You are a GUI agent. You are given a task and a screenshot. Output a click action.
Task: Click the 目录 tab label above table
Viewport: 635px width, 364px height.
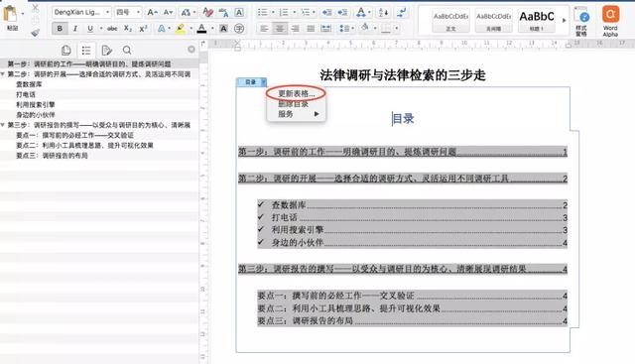tap(250, 82)
